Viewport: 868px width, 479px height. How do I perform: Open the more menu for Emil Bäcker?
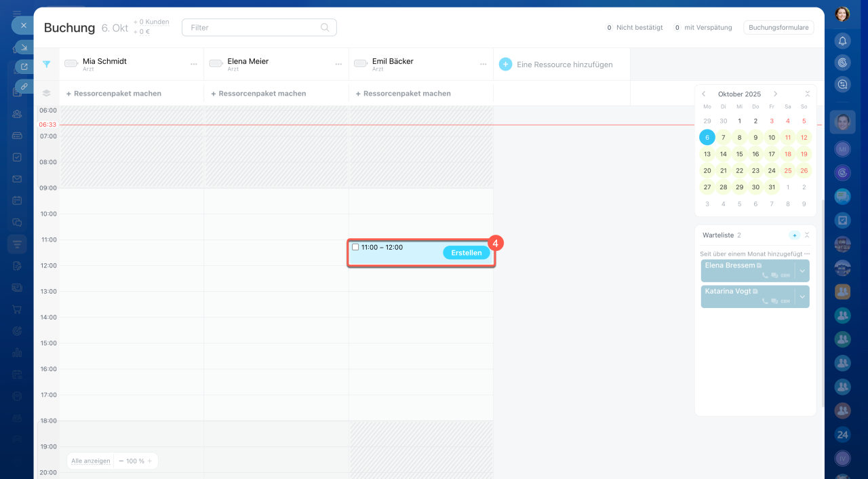484,64
